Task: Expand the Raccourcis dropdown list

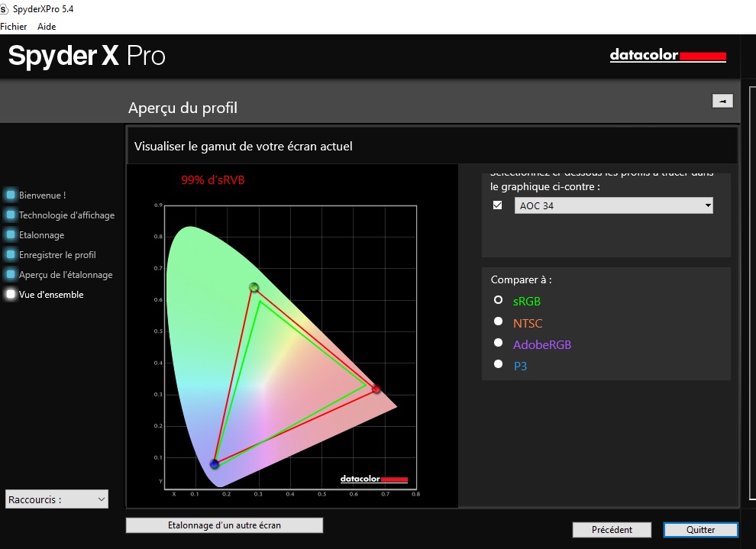Action: [57, 499]
